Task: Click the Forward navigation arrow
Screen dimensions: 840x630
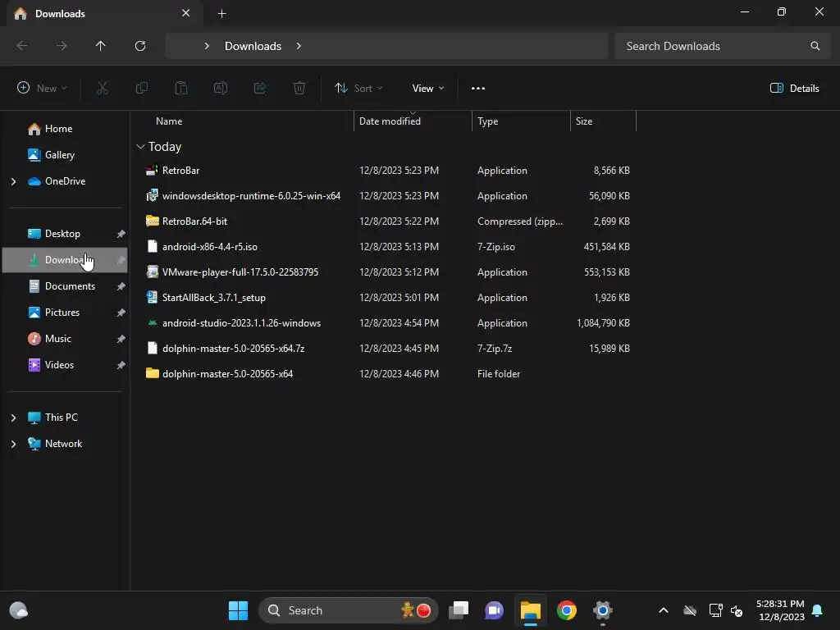Action: click(62, 46)
